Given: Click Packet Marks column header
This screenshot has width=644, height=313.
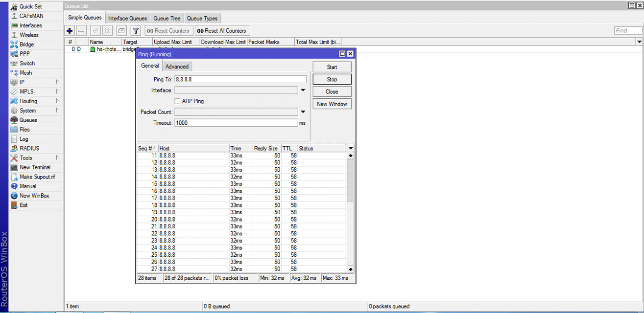Looking at the screenshot, I should tap(271, 42).
